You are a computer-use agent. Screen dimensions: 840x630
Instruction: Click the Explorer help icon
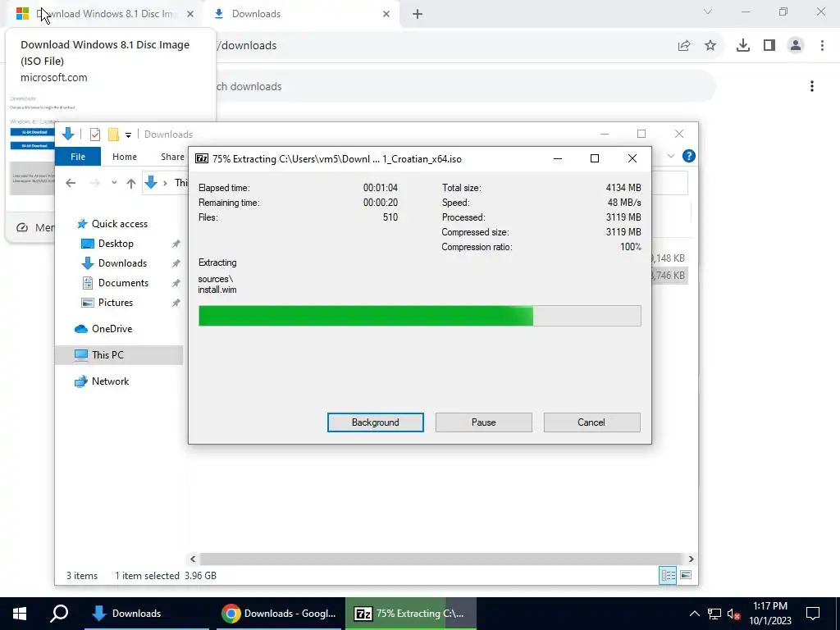[688, 156]
